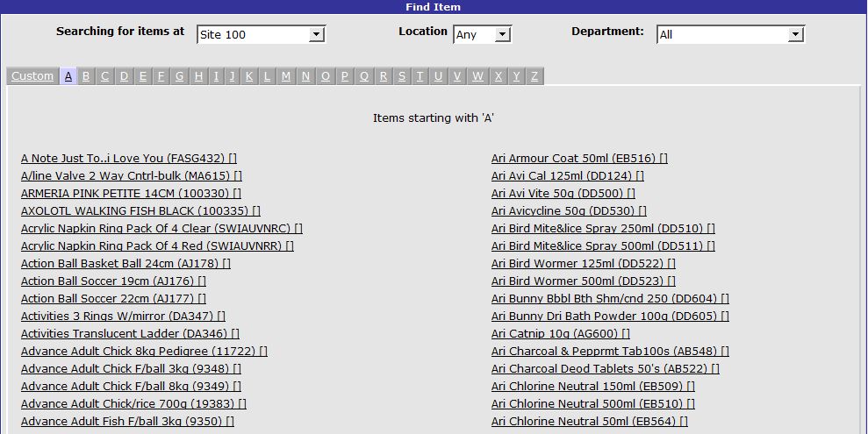This screenshot has height=434, width=868.
Task: Select the O letter tab
Action: tap(326, 76)
